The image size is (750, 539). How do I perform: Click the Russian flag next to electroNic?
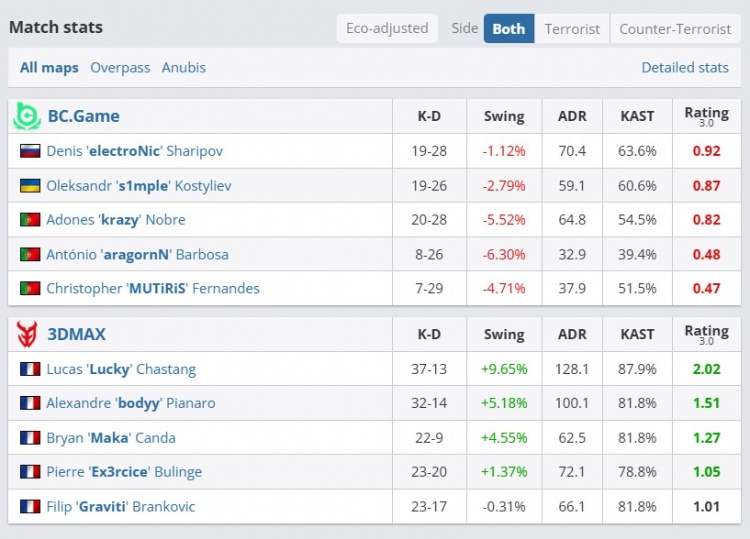pyautogui.click(x=30, y=151)
